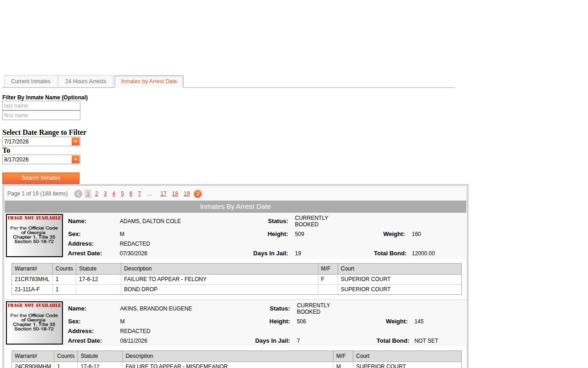Viewport: 588px width, 368px height.
Task: Jump to results page 6
Action: (131, 194)
